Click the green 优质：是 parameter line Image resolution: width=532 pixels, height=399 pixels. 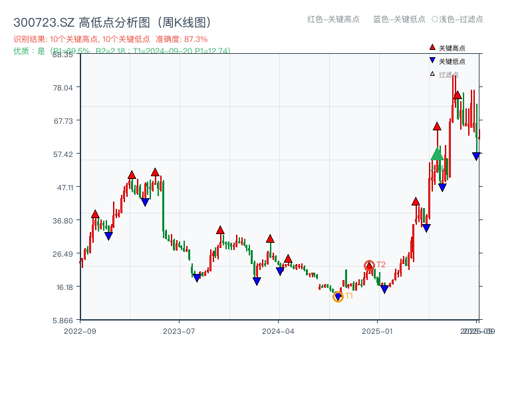pos(25,50)
